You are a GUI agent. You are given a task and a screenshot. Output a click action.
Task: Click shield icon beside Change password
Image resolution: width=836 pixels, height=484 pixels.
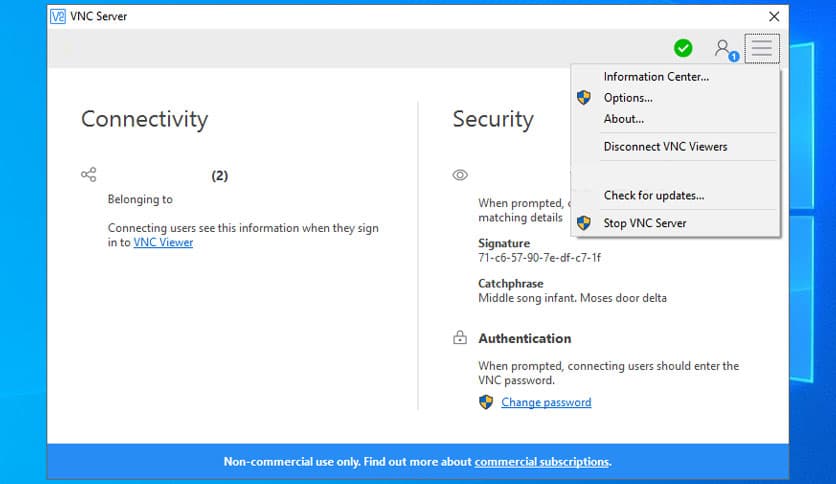[486, 402]
